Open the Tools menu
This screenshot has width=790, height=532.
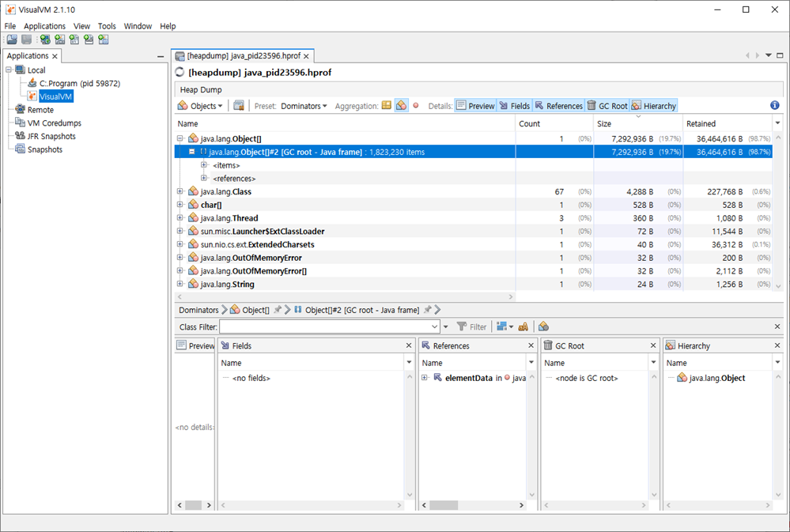tap(107, 26)
